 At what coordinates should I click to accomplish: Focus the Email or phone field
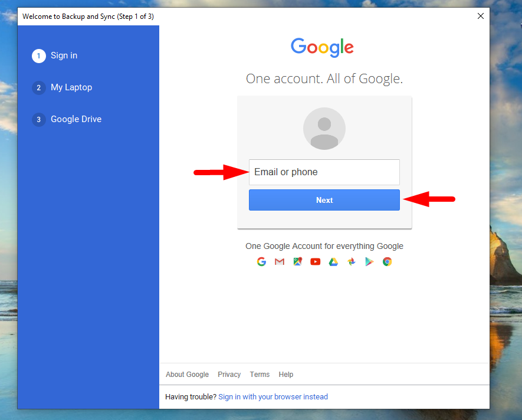[x=324, y=172]
